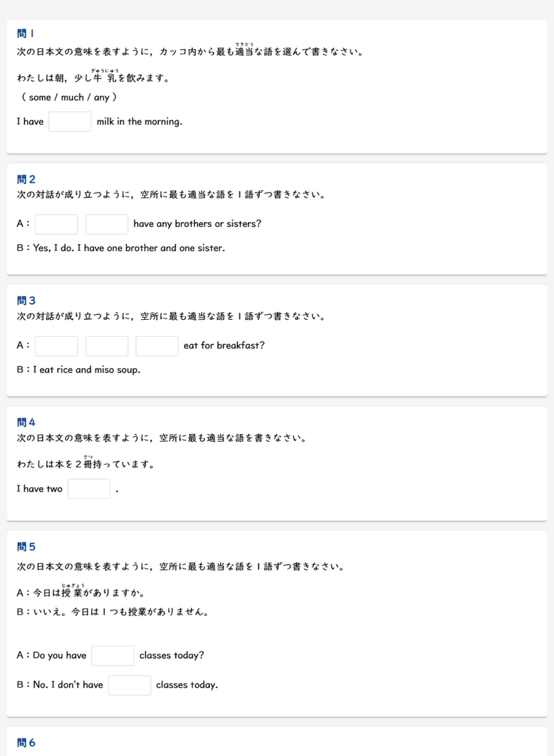Click the "( some / much / any )" word choices

pos(69,97)
